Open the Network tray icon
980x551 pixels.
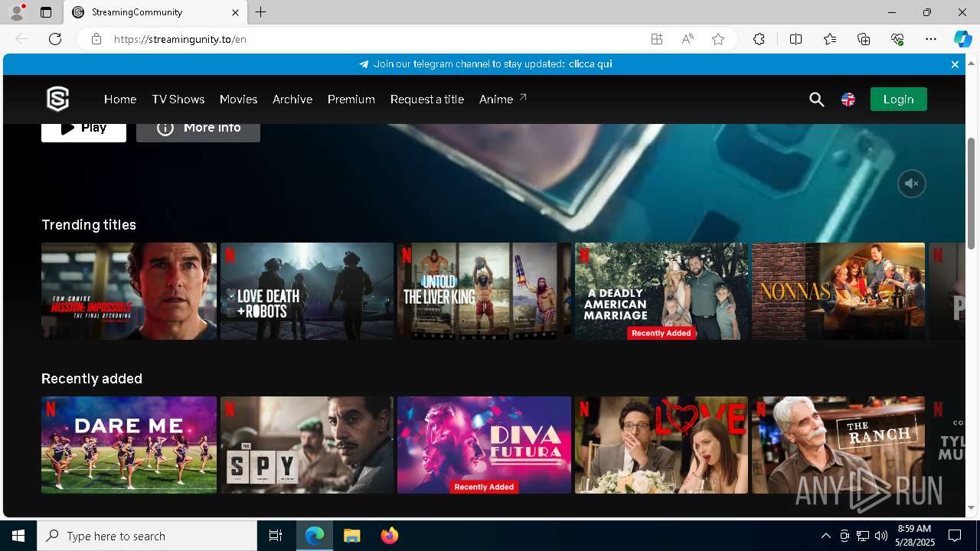click(x=862, y=536)
